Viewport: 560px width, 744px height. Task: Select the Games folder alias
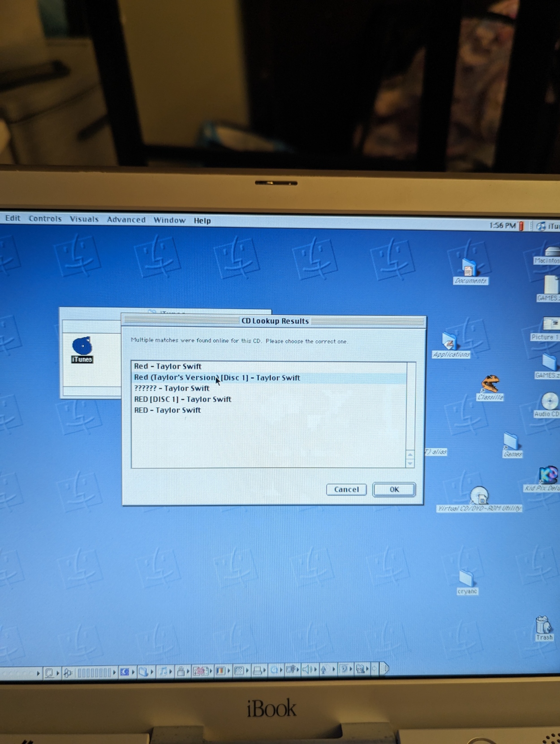pos(512,445)
